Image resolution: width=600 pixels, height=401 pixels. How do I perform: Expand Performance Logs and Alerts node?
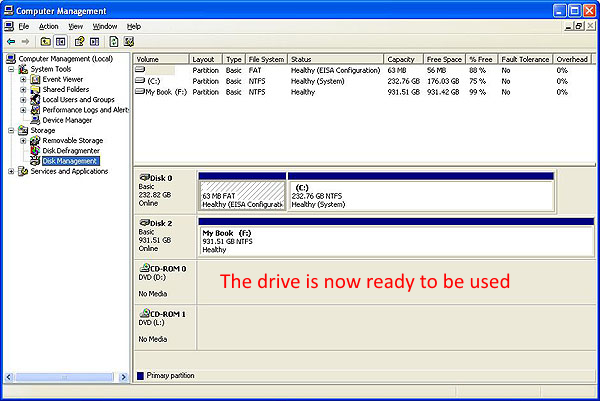tap(23, 110)
